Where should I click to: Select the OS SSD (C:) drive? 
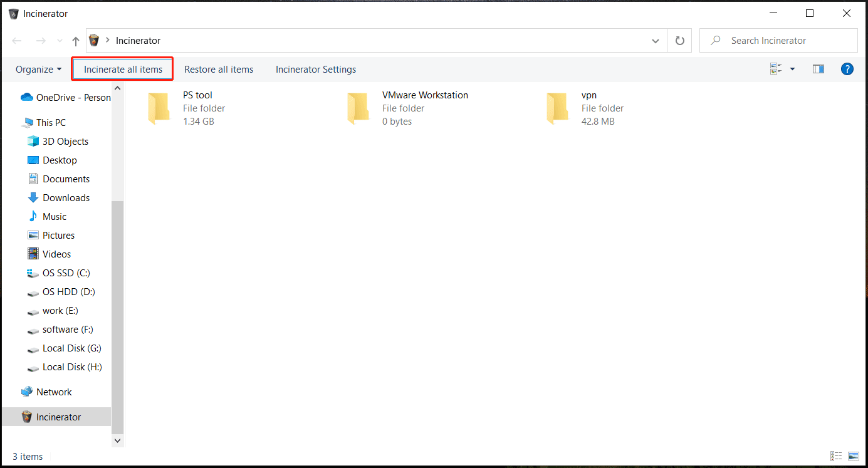pos(59,273)
